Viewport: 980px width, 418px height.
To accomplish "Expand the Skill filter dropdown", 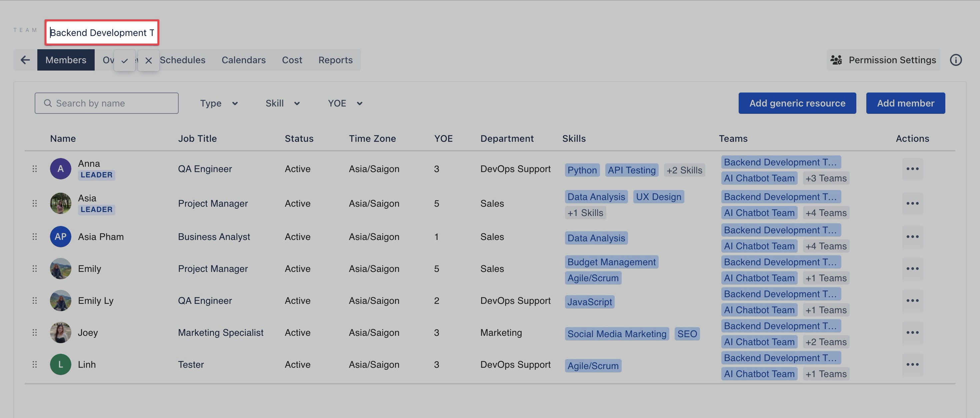I will point(282,104).
